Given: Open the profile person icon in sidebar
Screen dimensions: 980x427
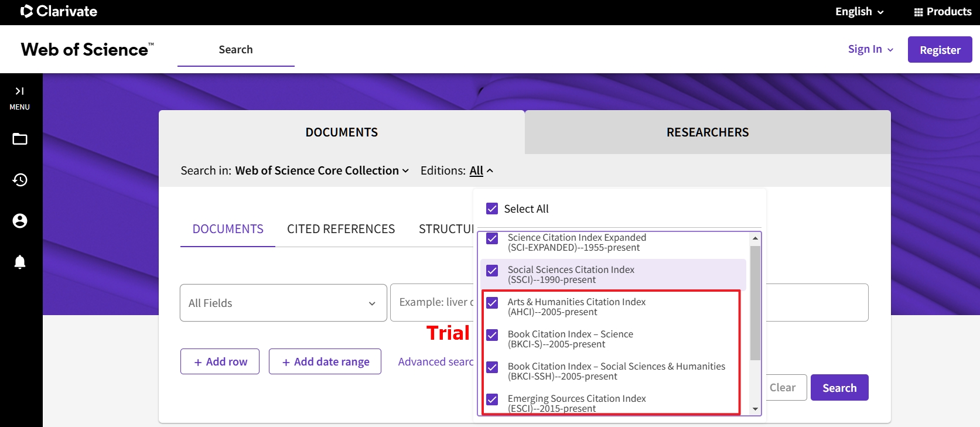Looking at the screenshot, I should pyautogui.click(x=20, y=221).
